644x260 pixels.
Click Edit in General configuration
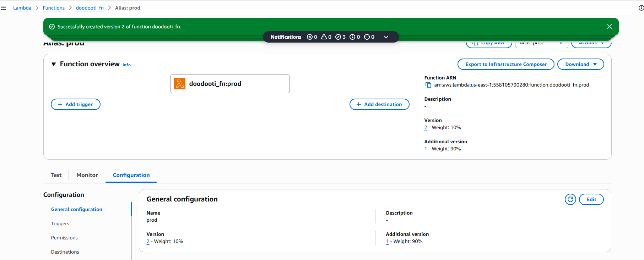tap(591, 199)
